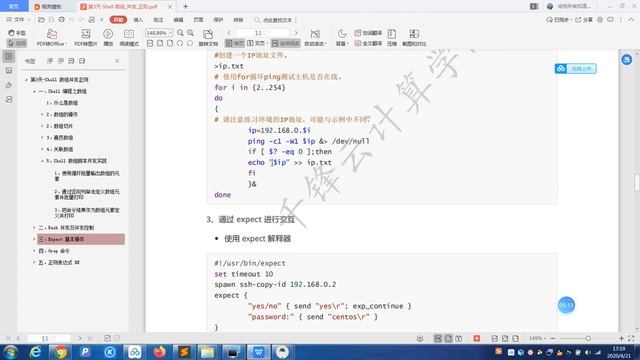The width and height of the screenshot is (640, 360).
Task: Open the auto-scroll tool
Action: (x=315, y=38)
